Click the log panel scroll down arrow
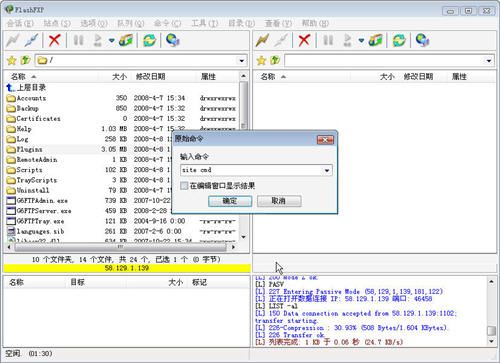Viewport: 500px width, 363px height. tap(491, 341)
